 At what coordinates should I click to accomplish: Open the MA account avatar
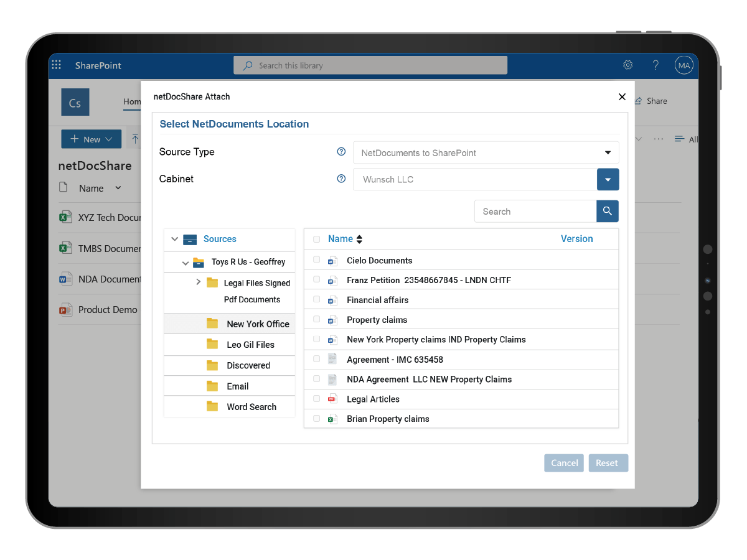pos(684,65)
